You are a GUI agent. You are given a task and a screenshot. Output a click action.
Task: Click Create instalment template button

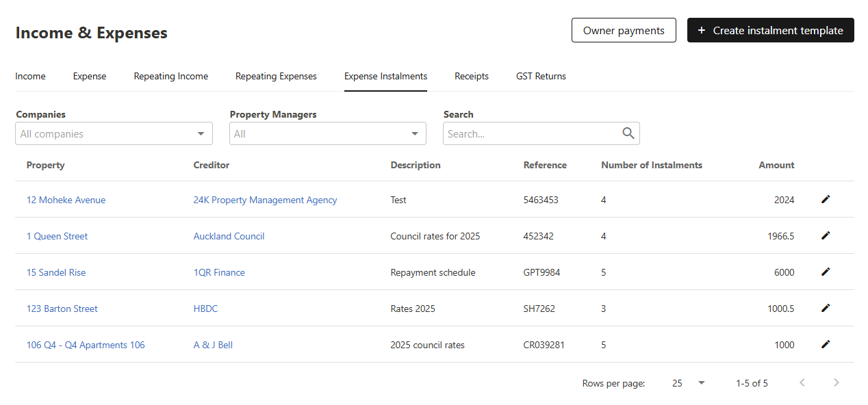[x=770, y=31]
